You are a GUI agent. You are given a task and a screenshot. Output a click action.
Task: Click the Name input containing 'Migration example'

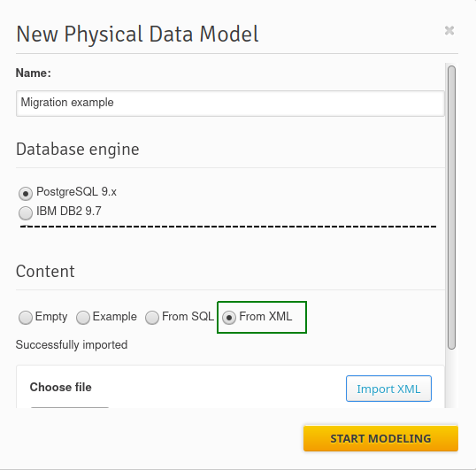230,104
